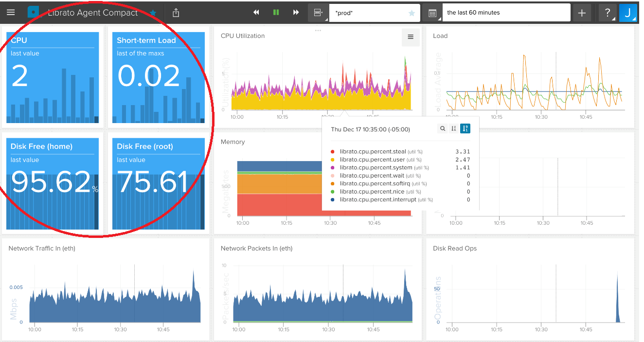The width and height of the screenshot is (644, 342).
Task: Click the share dashboard icon
Action: click(x=176, y=13)
